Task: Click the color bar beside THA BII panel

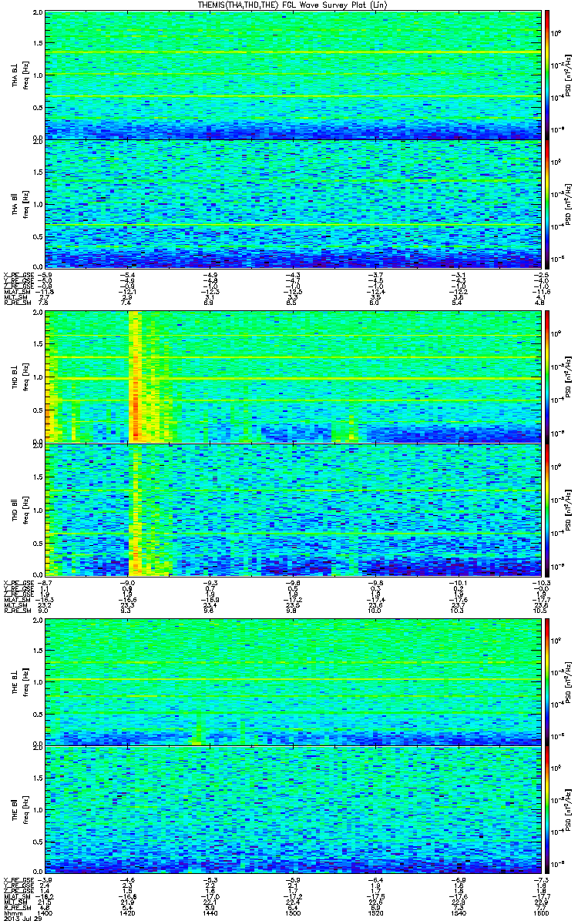Action: (548, 203)
